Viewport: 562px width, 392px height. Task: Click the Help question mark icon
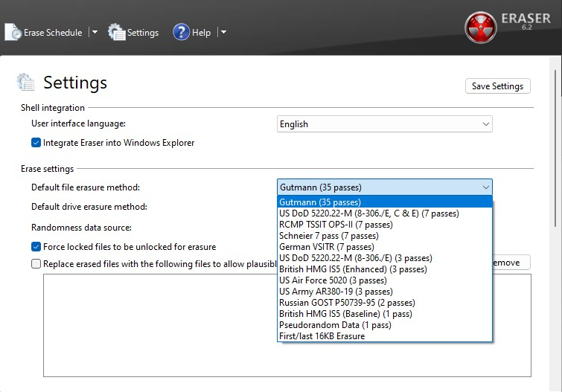181,32
